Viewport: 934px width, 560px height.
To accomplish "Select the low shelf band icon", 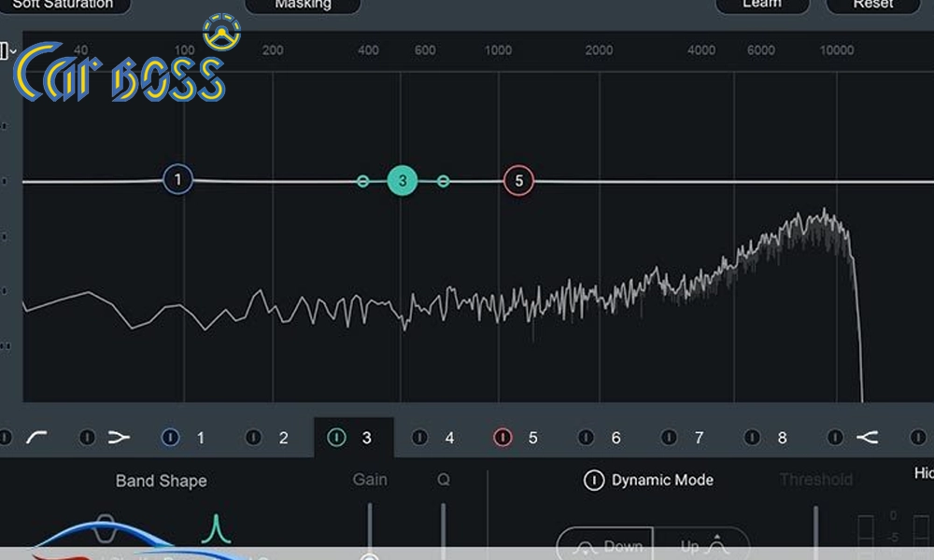I will [x=119, y=438].
